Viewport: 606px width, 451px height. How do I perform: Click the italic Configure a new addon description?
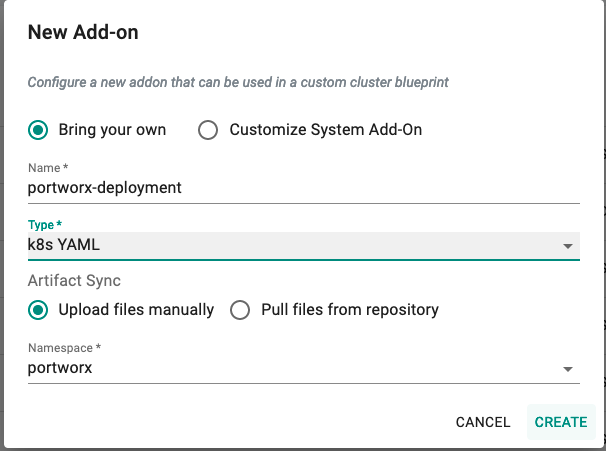pyautogui.click(x=238, y=82)
